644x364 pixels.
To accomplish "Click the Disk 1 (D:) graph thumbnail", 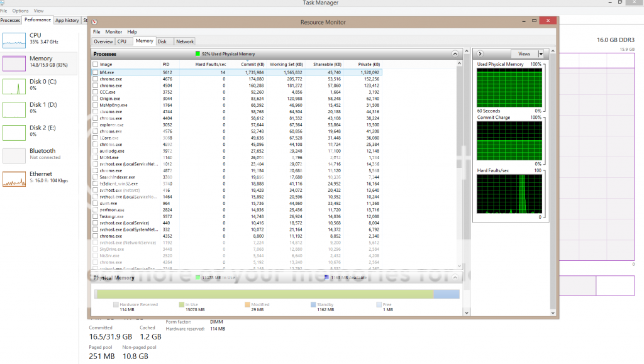I will (14, 109).
